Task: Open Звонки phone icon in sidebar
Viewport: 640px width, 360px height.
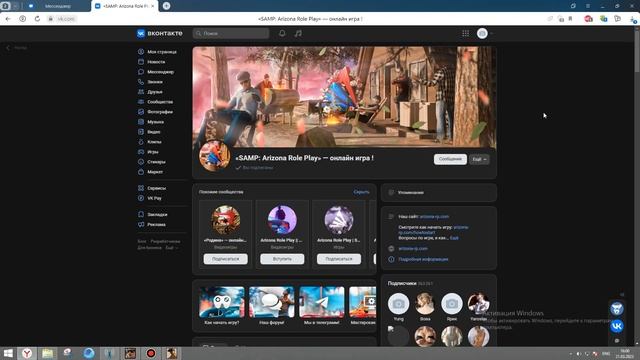Action: [x=141, y=82]
